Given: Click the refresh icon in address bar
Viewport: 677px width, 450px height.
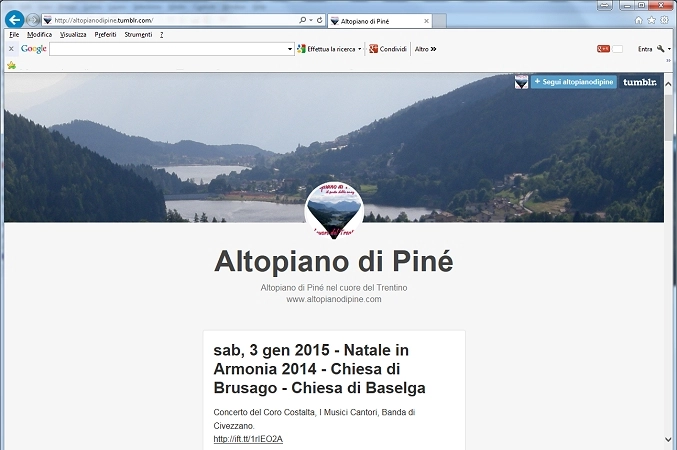Looking at the screenshot, I should pos(320,20).
